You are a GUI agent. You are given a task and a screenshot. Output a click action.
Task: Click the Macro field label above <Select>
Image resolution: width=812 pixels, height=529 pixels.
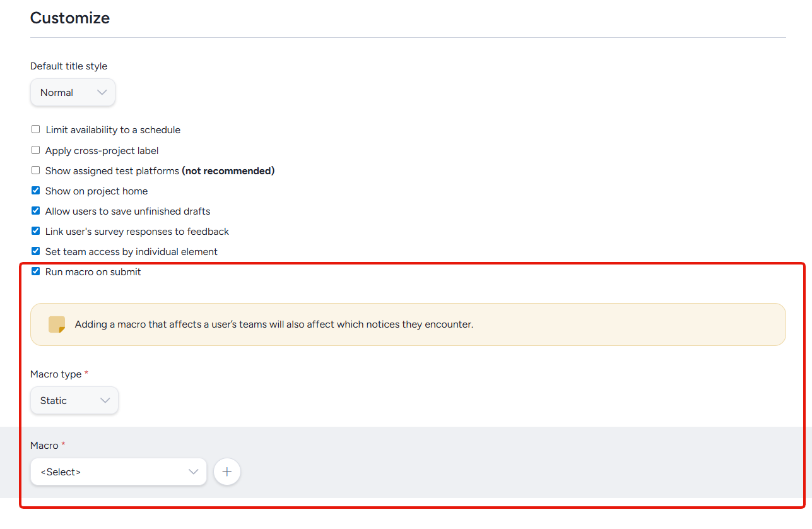click(44, 446)
